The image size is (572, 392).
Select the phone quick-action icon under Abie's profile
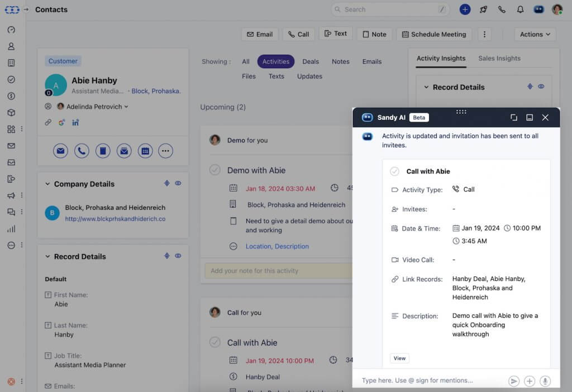coord(81,151)
